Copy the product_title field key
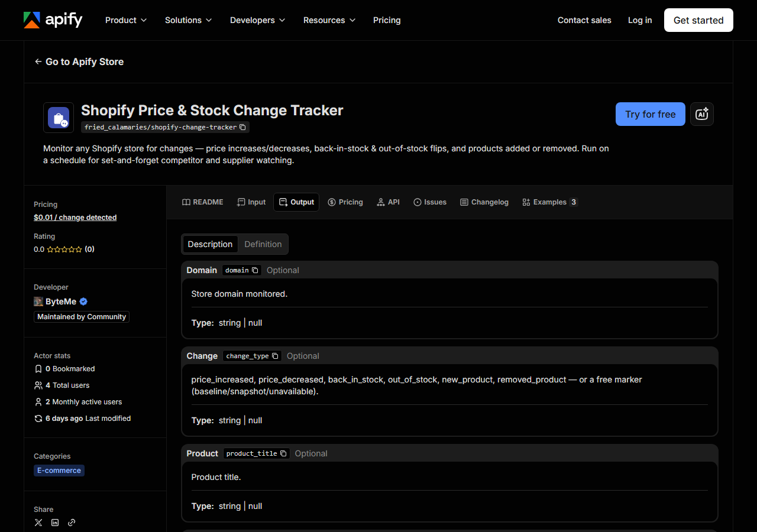The image size is (757, 532). pyautogui.click(x=283, y=453)
